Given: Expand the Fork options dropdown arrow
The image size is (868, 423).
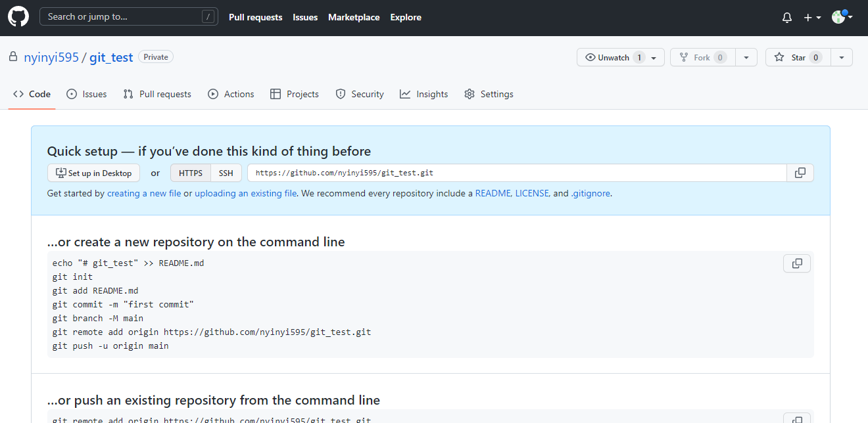Looking at the screenshot, I should (746, 58).
